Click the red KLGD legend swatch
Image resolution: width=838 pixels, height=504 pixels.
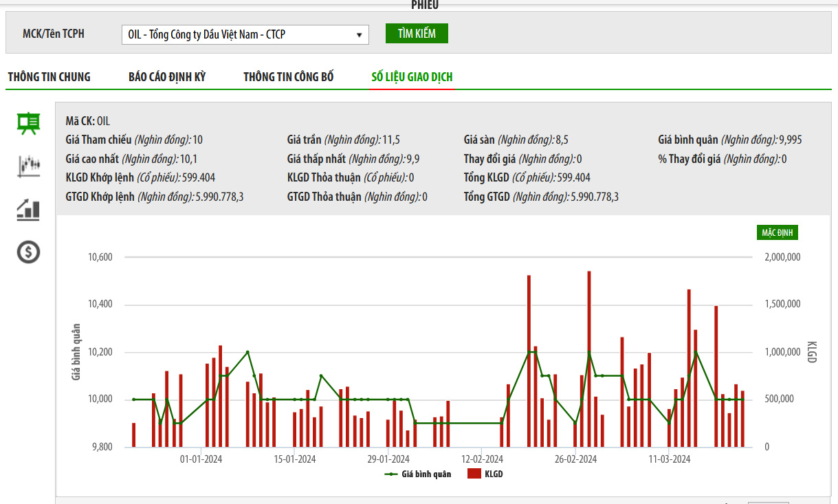(x=474, y=474)
